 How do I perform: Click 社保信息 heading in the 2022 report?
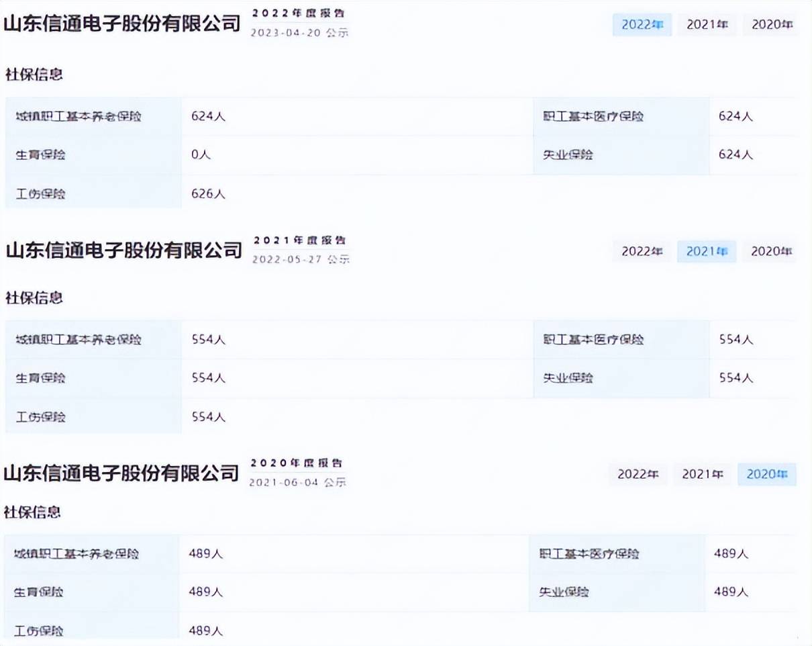[x=34, y=75]
